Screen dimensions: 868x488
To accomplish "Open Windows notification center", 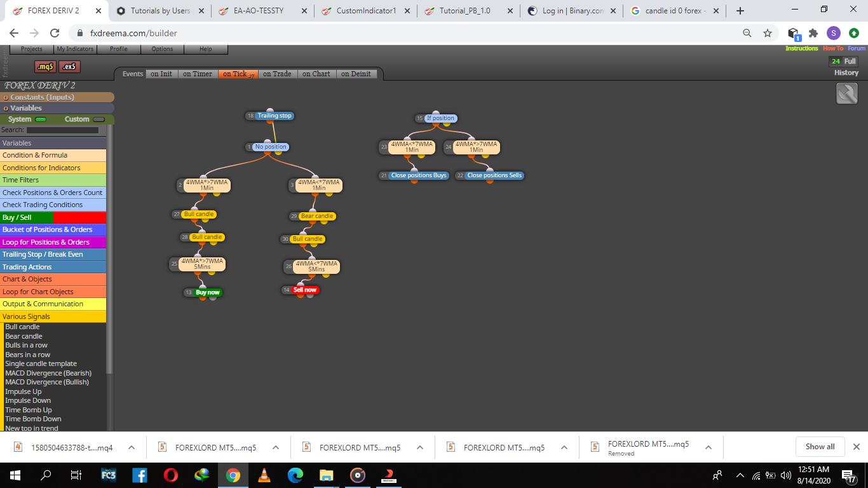I will 848,475.
